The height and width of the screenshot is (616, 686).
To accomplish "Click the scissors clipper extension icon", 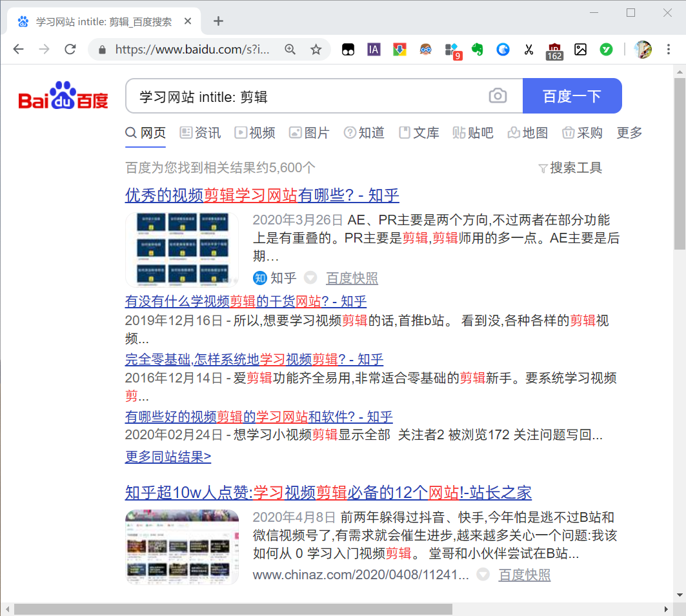I will (x=529, y=49).
